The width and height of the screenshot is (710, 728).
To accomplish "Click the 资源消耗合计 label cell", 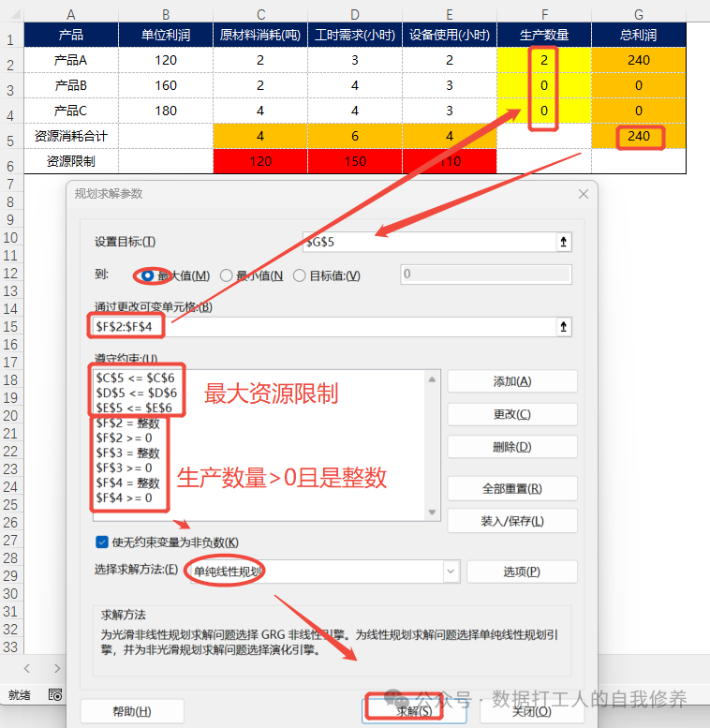I will pos(71,136).
